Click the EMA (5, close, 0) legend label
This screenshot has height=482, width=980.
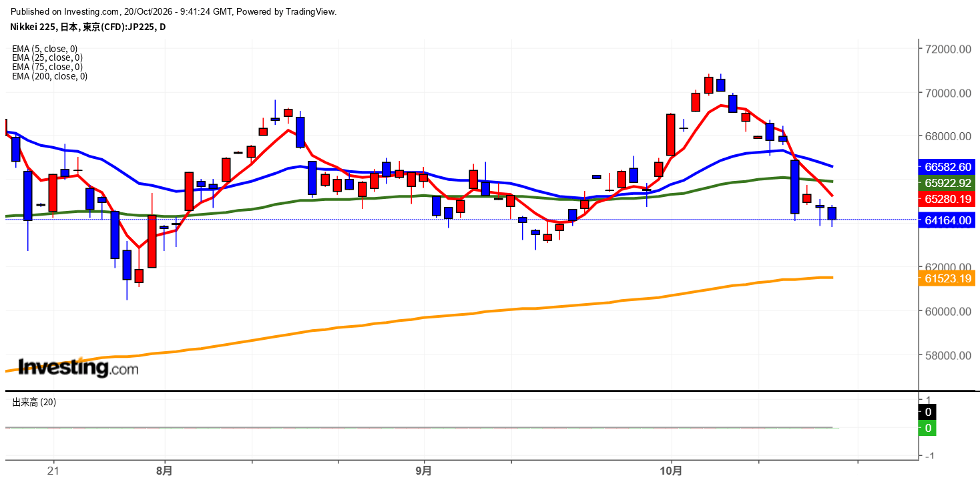click(45, 49)
